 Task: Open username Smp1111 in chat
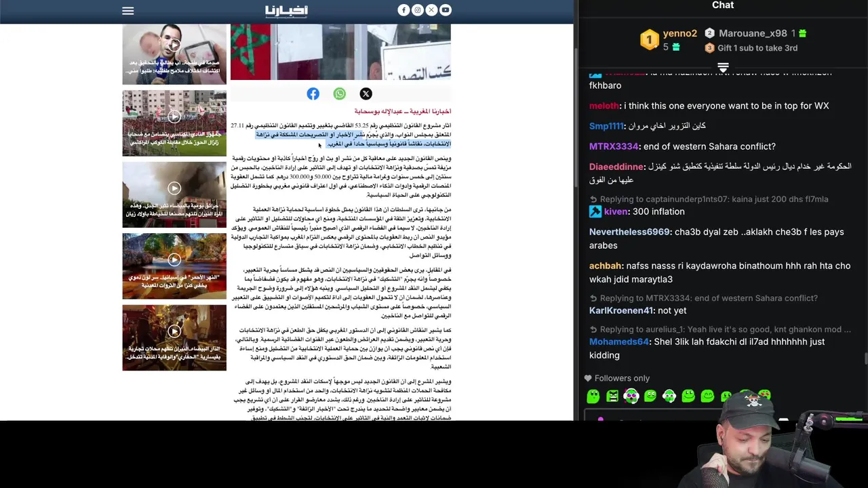606,126
